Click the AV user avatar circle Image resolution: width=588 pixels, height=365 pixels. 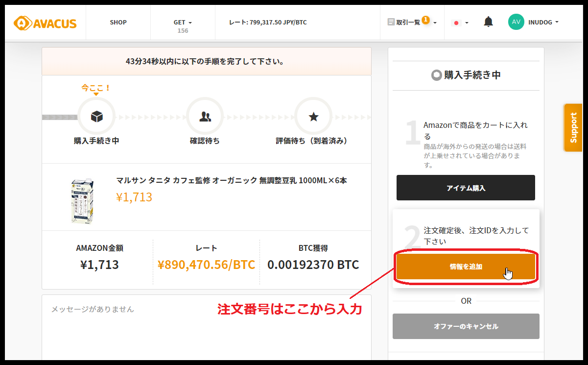point(516,22)
